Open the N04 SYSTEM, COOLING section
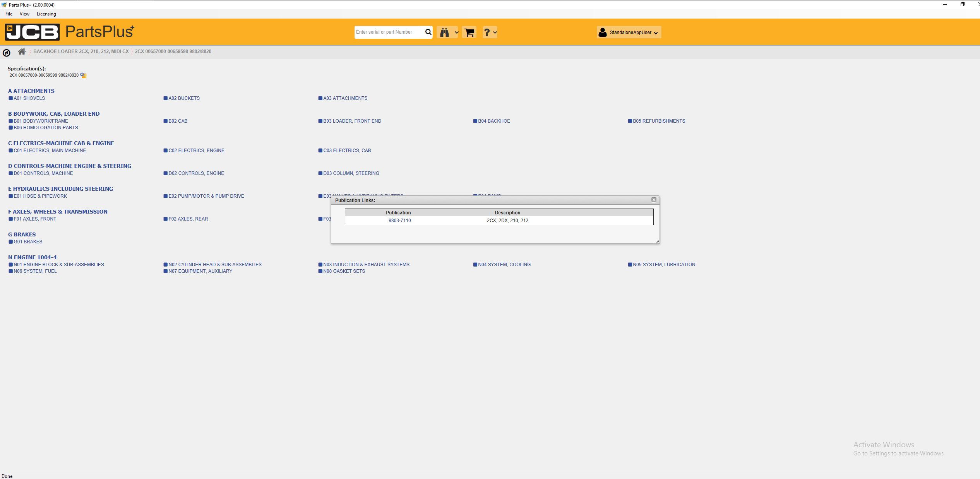Viewport: 980px width, 479px height. coord(504,265)
